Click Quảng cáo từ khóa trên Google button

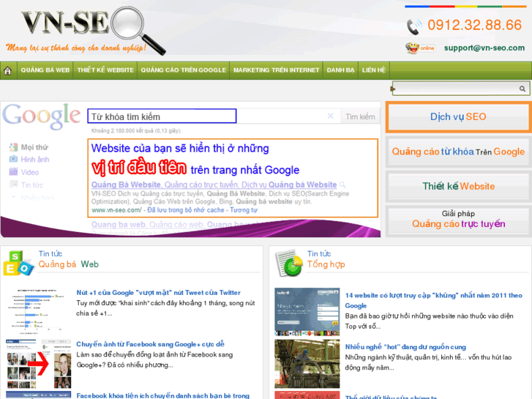pos(458,152)
